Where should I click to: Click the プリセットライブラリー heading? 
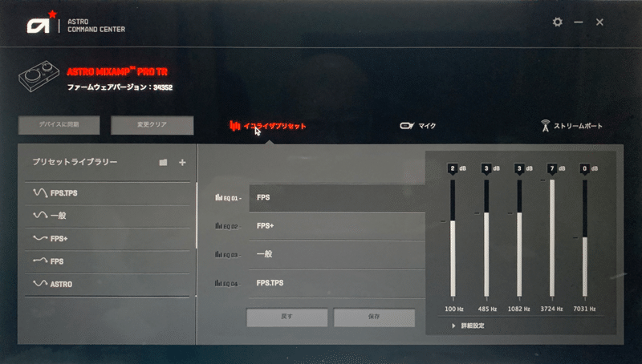point(75,162)
